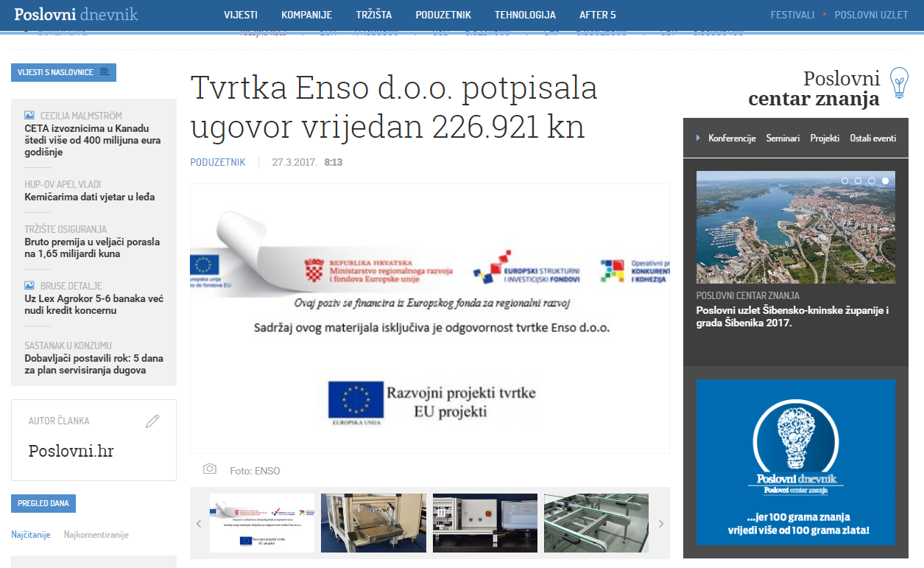Open the Poslovni.hr author link
Image resolution: width=924 pixels, height=568 pixels.
71,451
